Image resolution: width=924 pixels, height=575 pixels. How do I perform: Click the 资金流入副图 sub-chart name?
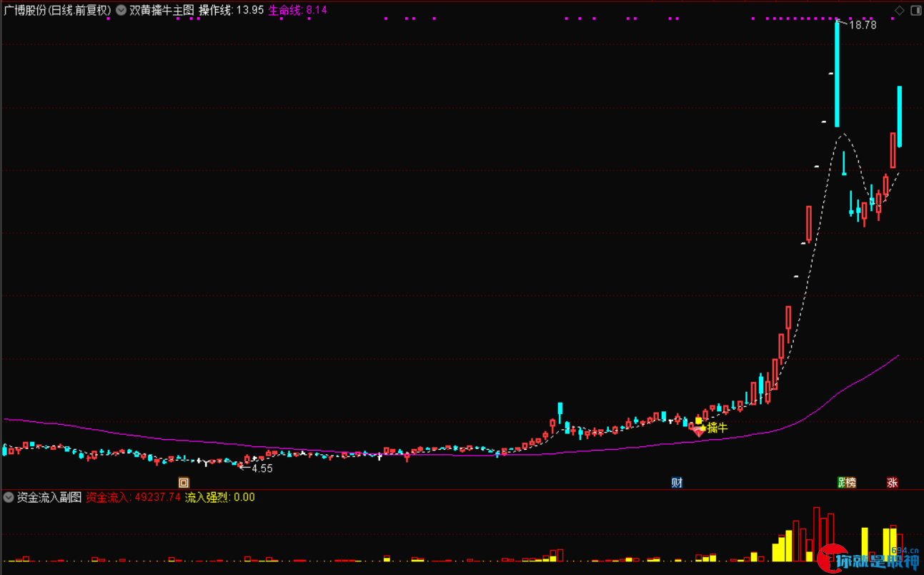tap(49, 497)
